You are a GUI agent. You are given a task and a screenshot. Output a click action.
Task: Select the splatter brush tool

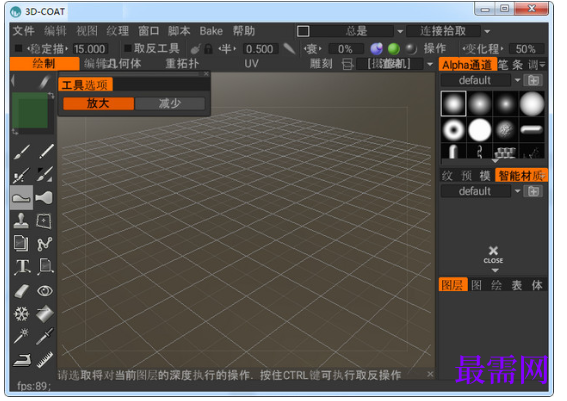(22, 175)
